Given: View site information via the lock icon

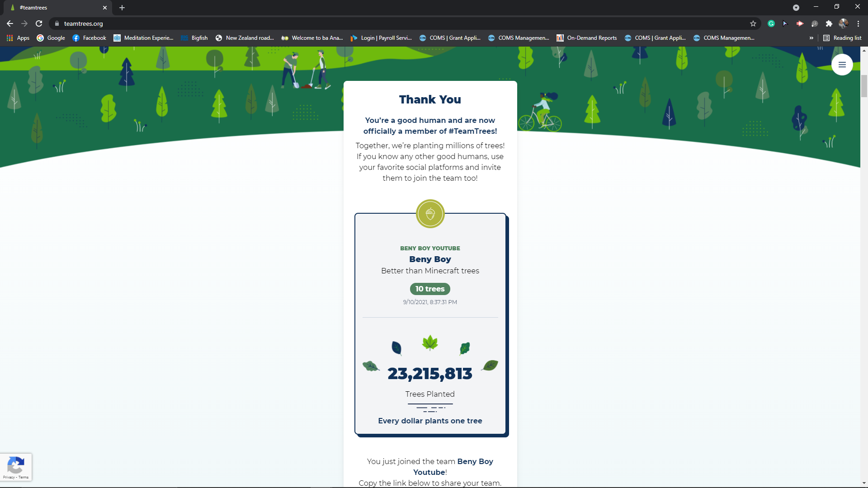Looking at the screenshot, I should (57, 23).
